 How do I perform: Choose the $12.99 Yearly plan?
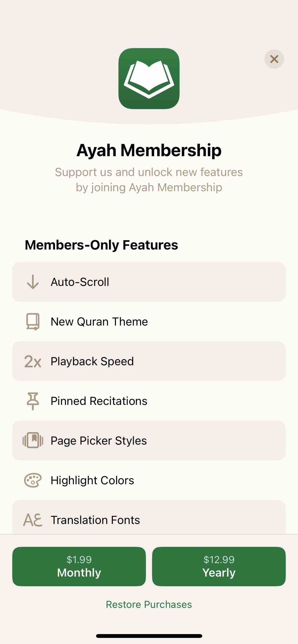coord(219,566)
